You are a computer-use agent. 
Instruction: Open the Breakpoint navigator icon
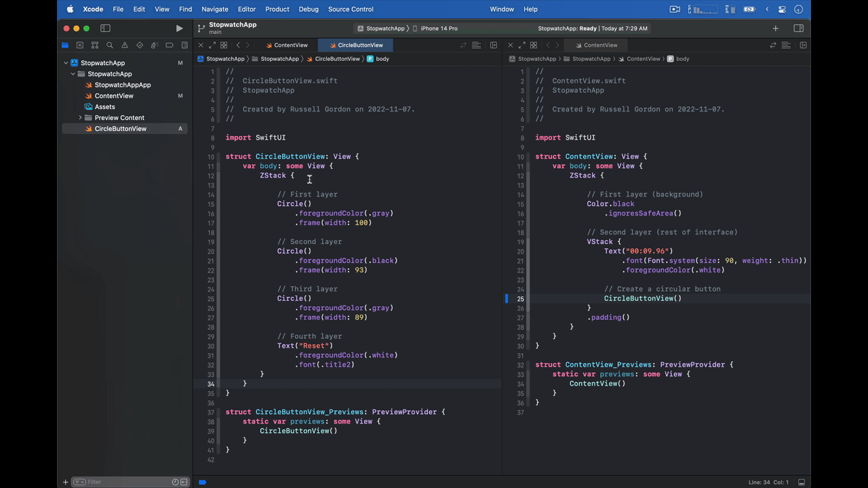pyautogui.click(x=169, y=45)
